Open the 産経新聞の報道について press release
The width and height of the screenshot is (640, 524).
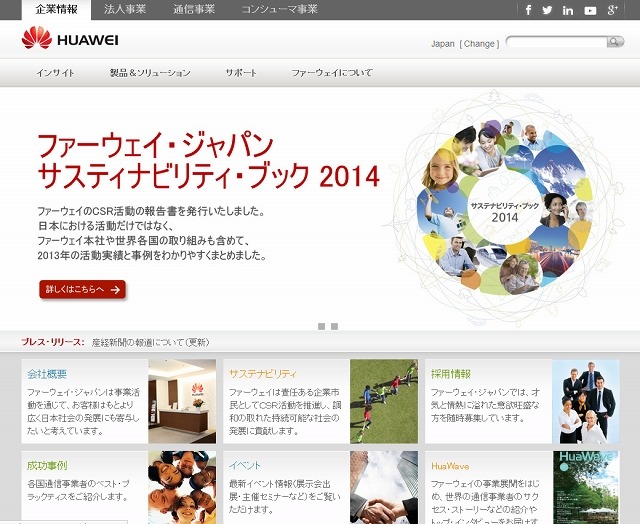pyautogui.click(x=150, y=342)
